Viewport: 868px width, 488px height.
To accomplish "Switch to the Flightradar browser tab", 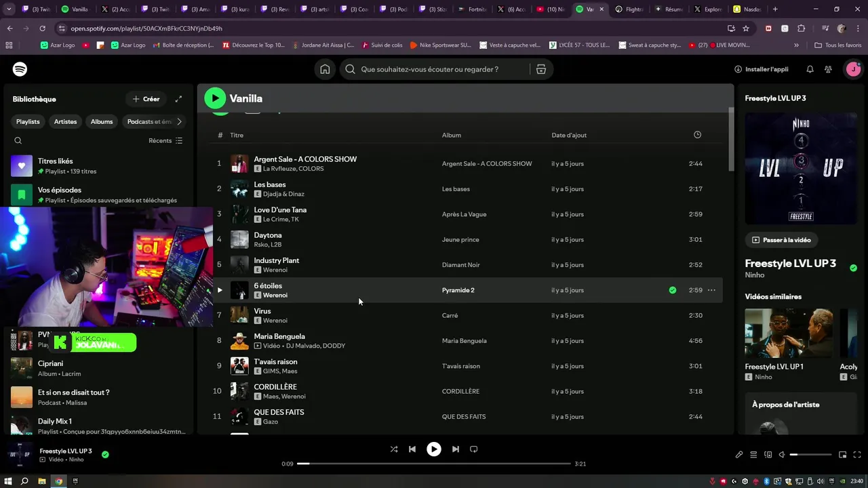I will (630, 9).
